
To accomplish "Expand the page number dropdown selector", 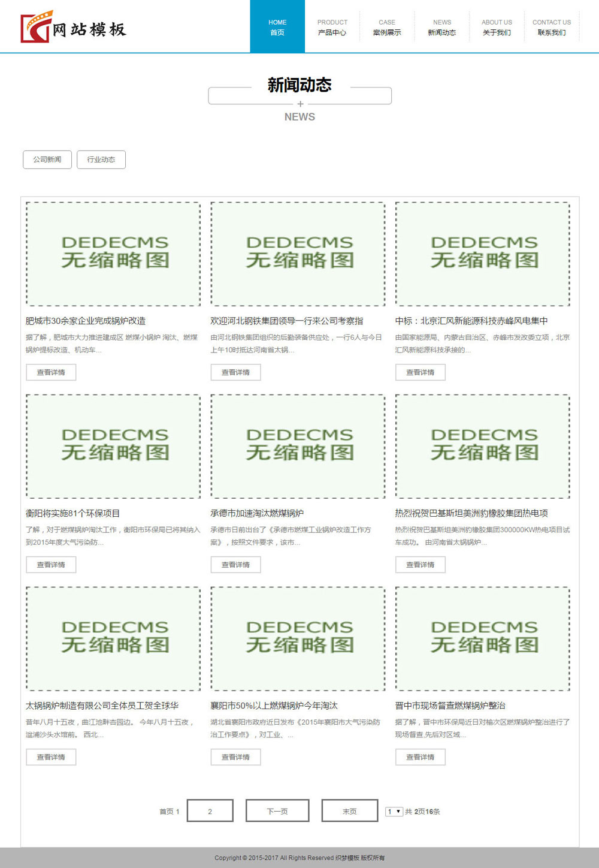I will 394,812.
